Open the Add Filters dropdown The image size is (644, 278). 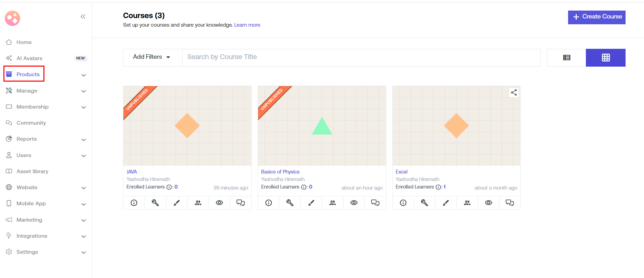152,57
